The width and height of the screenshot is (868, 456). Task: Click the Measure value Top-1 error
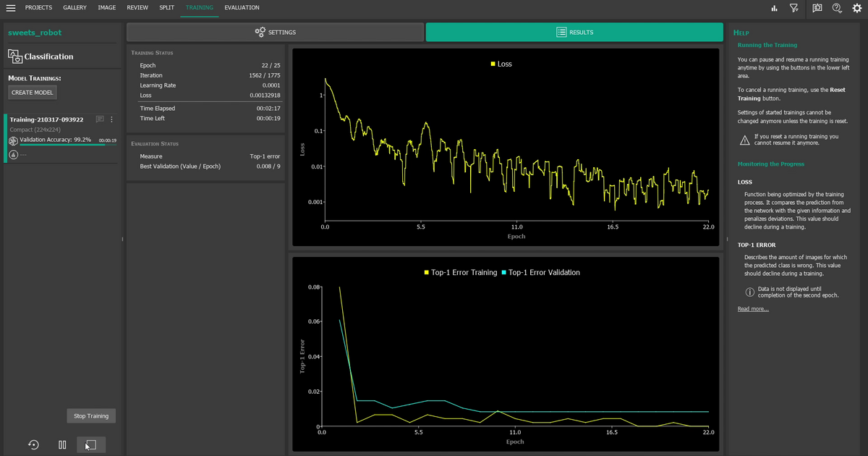[265, 156]
